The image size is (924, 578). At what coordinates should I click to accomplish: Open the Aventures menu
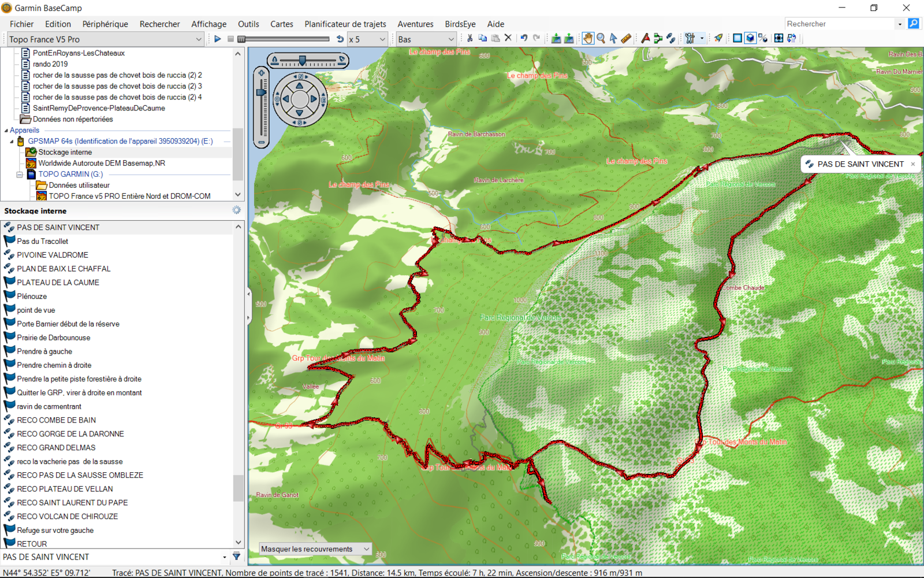(415, 24)
